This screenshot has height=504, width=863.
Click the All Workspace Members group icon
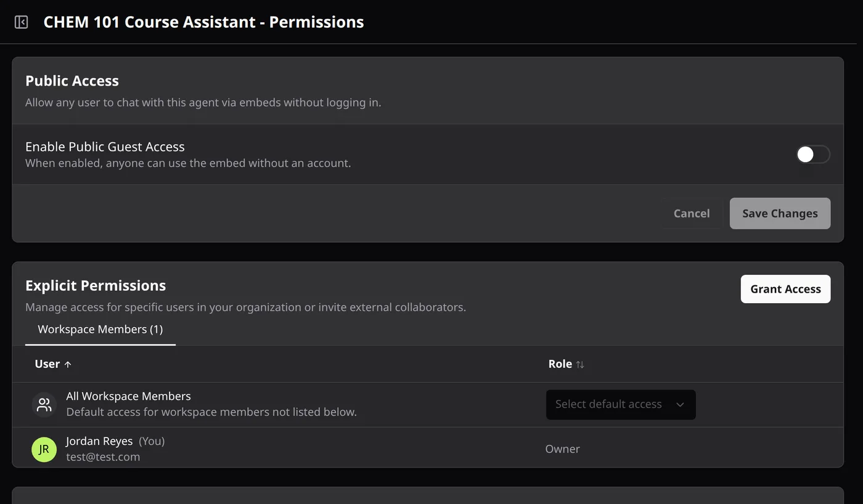click(x=44, y=405)
